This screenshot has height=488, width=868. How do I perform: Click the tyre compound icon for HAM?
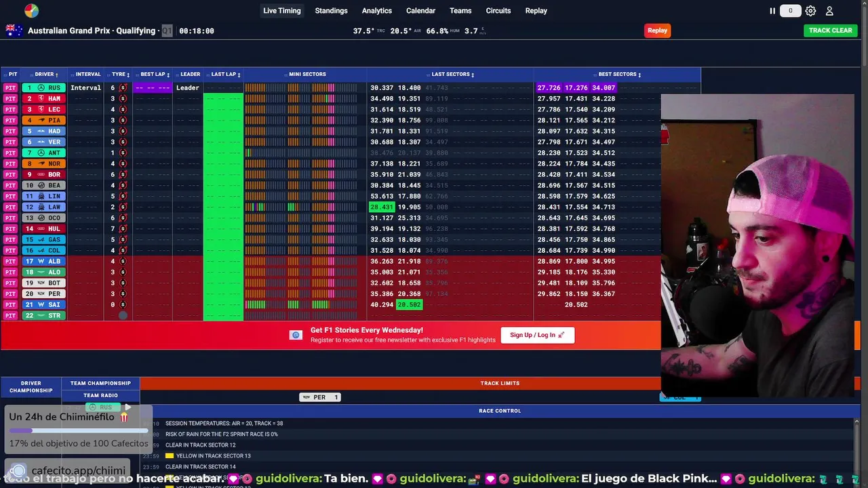click(123, 99)
